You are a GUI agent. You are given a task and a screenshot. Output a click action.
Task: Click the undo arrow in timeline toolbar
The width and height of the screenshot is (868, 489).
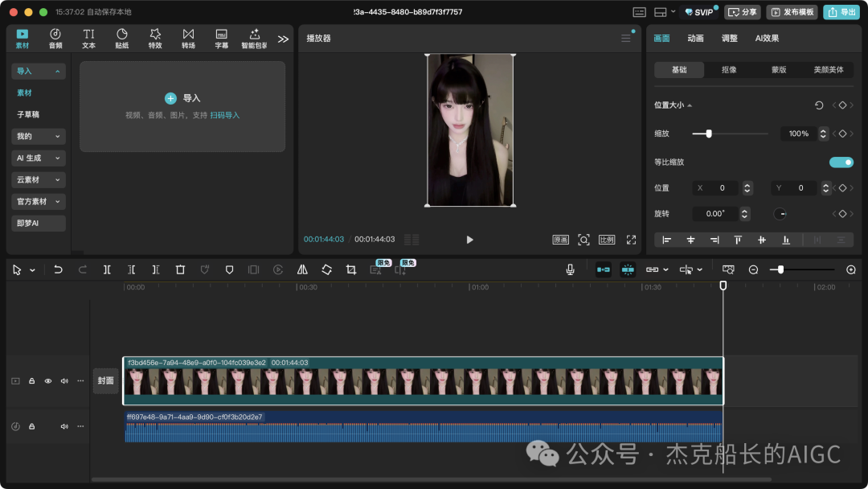(x=58, y=270)
